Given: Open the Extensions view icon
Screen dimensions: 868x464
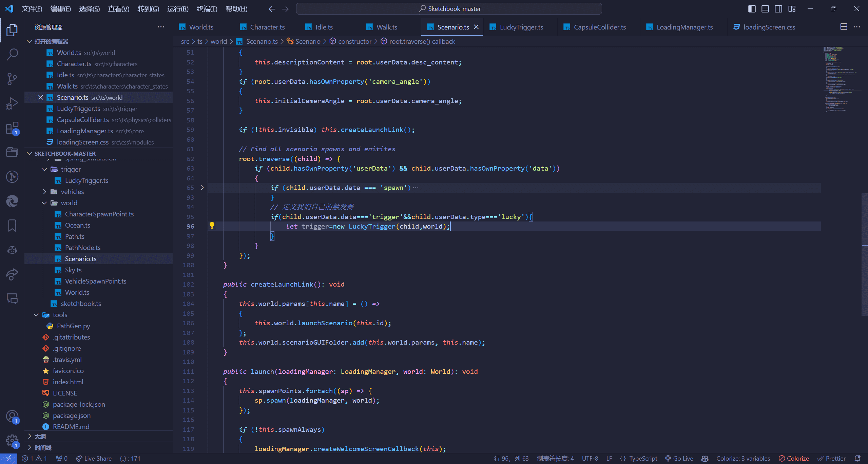Looking at the screenshot, I should pos(12,128).
